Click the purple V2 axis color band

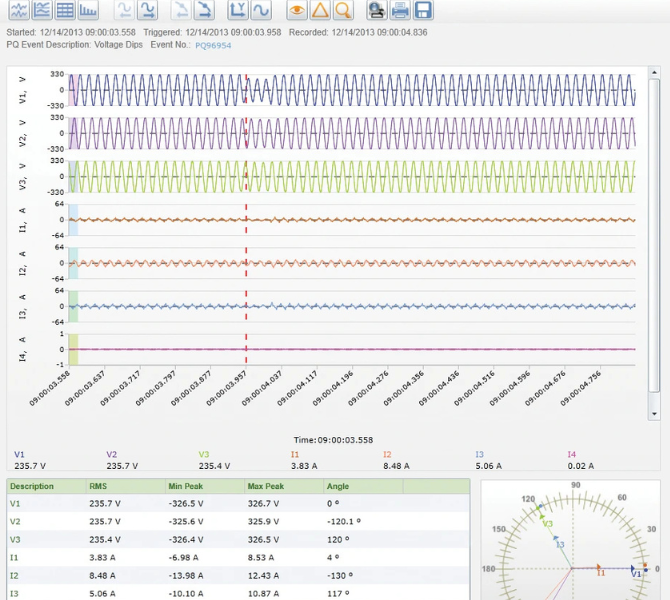(x=73, y=133)
